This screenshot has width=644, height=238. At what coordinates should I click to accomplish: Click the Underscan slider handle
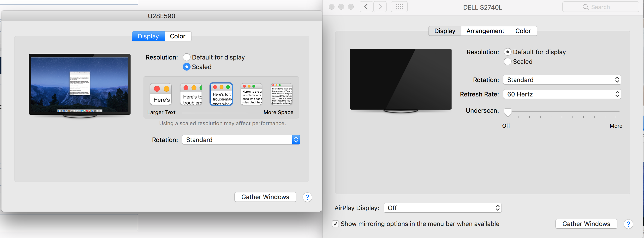pos(508,113)
